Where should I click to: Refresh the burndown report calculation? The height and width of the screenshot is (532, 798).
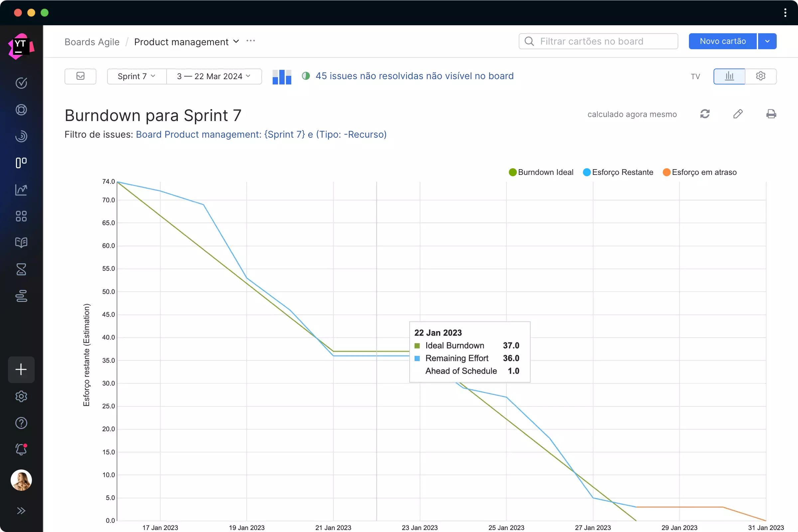coord(705,114)
